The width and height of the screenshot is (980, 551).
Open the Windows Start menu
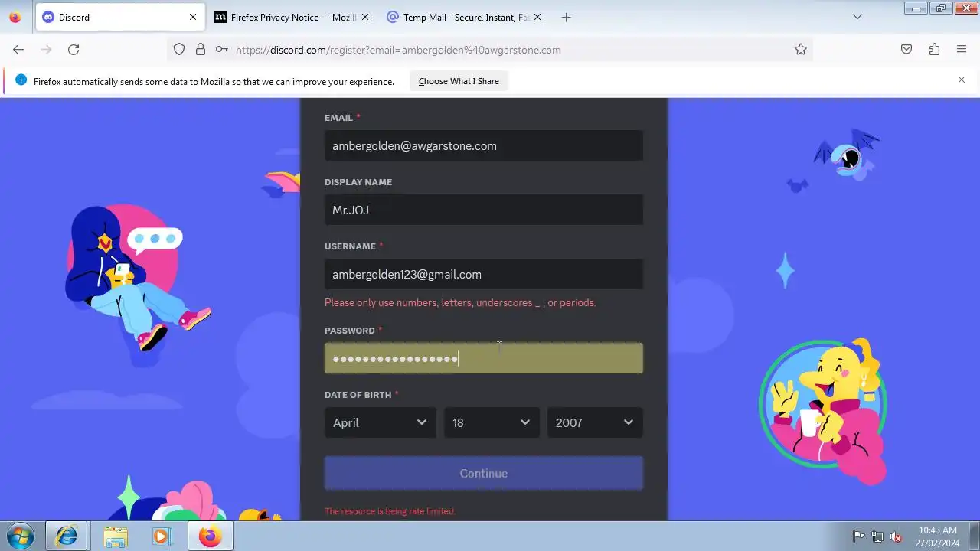point(21,536)
